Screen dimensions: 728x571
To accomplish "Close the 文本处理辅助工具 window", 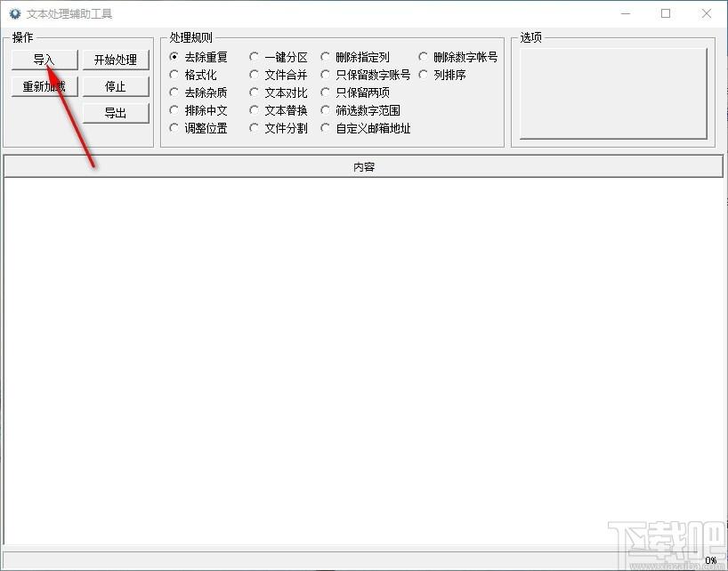I will click(706, 13).
